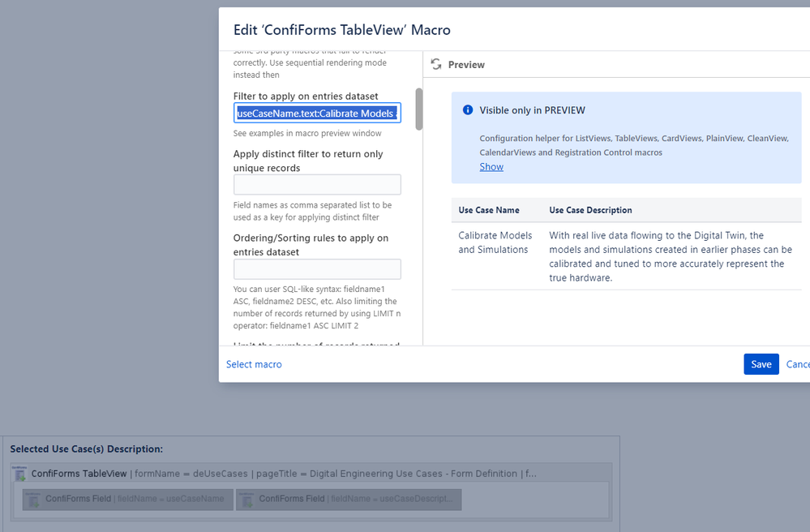This screenshot has width=810, height=532.
Task: Click the Edit 'ConfiForms TableView' Macro title
Action: [x=342, y=30]
